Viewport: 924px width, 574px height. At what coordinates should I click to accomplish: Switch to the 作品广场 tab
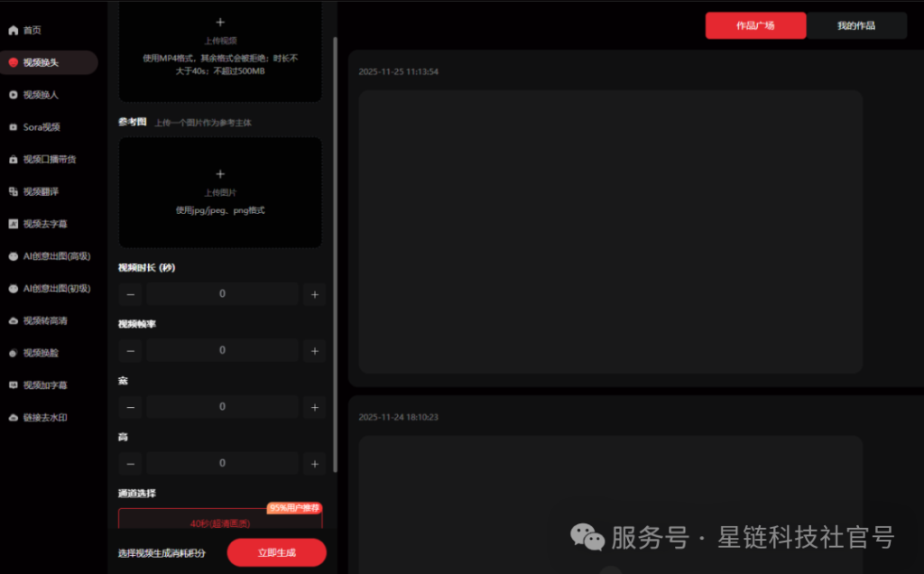(x=755, y=25)
